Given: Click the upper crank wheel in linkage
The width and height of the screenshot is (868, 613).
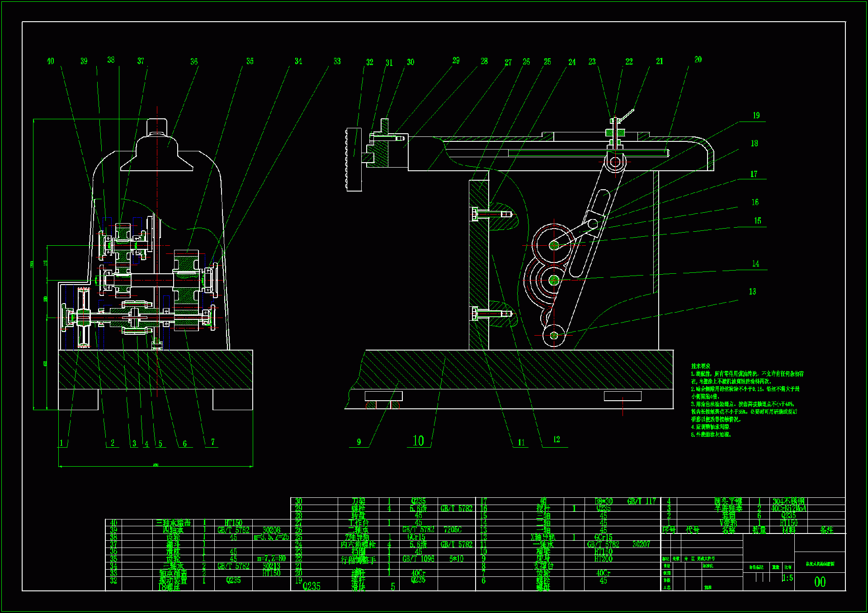Looking at the screenshot, I should tap(554, 245).
